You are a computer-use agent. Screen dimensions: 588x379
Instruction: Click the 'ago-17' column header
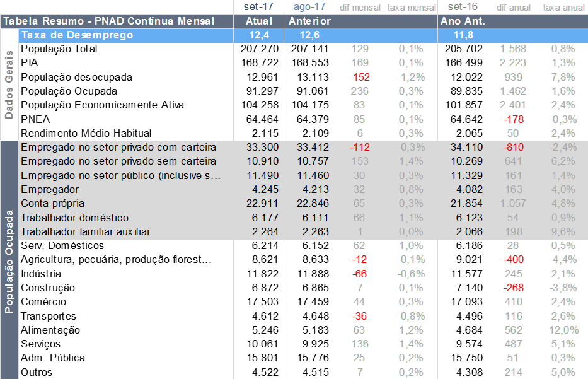(309, 7)
